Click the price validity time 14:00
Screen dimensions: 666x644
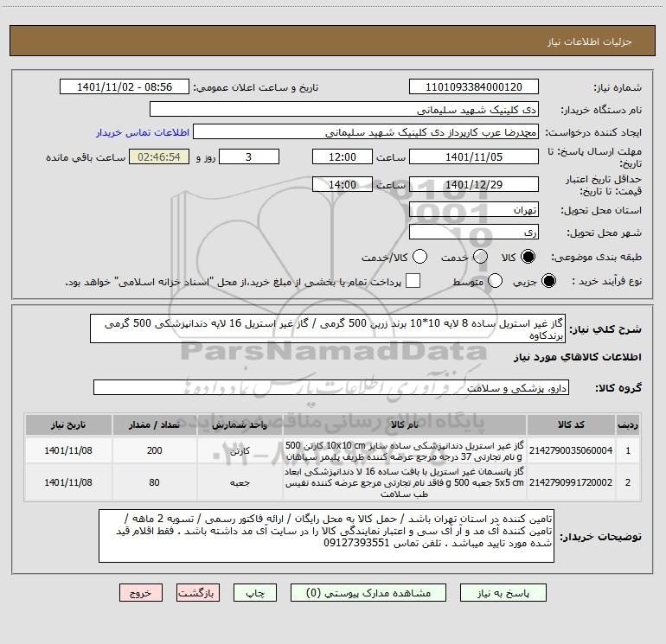pos(343,184)
